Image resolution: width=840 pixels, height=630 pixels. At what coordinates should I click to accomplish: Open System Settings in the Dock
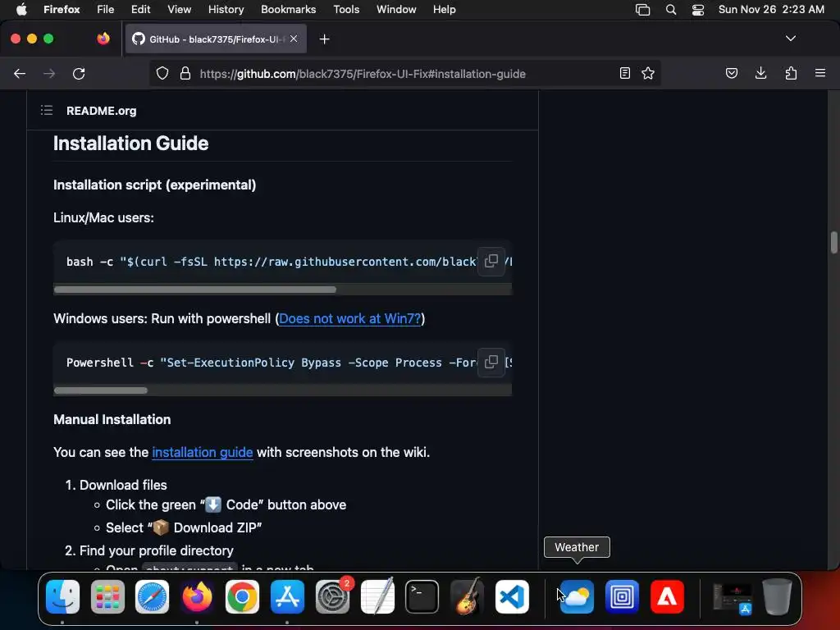pyautogui.click(x=332, y=597)
